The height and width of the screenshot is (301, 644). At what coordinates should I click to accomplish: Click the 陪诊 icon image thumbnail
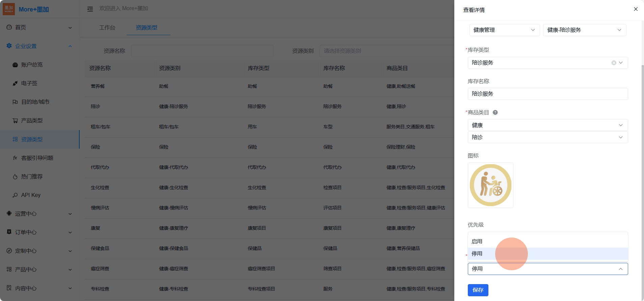tap(490, 185)
